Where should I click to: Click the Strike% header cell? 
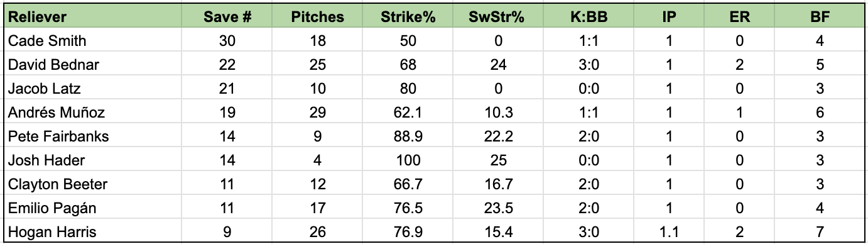tap(408, 17)
